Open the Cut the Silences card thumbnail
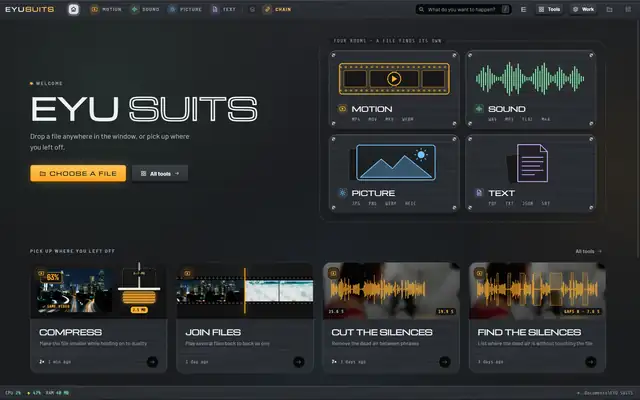 tap(391, 291)
